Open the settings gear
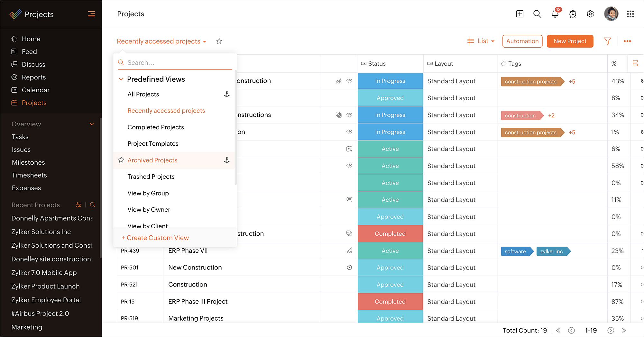Image resolution: width=644 pixels, height=337 pixels. click(590, 14)
